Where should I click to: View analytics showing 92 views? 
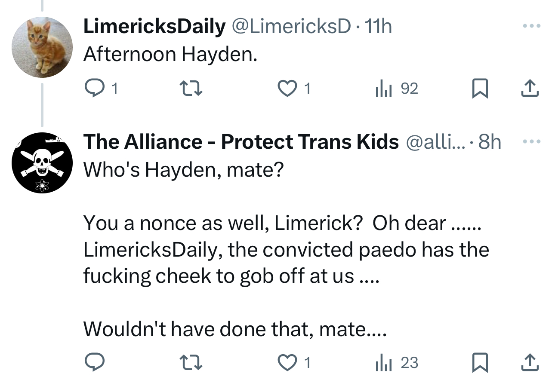pyautogui.click(x=381, y=89)
